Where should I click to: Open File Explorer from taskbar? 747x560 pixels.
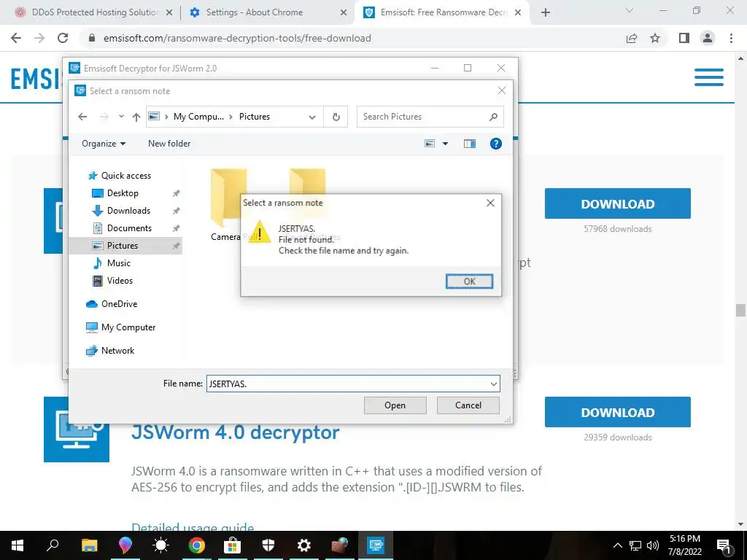(x=89, y=545)
